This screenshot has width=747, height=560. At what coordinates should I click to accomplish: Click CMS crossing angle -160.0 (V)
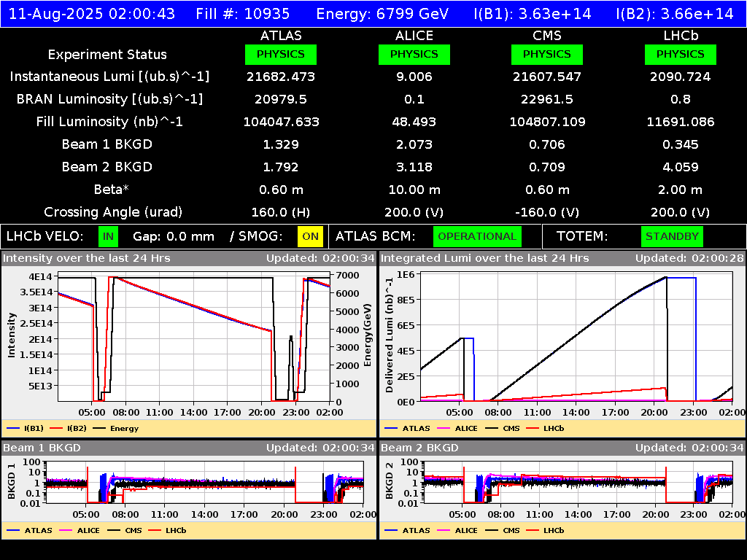tap(547, 212)
